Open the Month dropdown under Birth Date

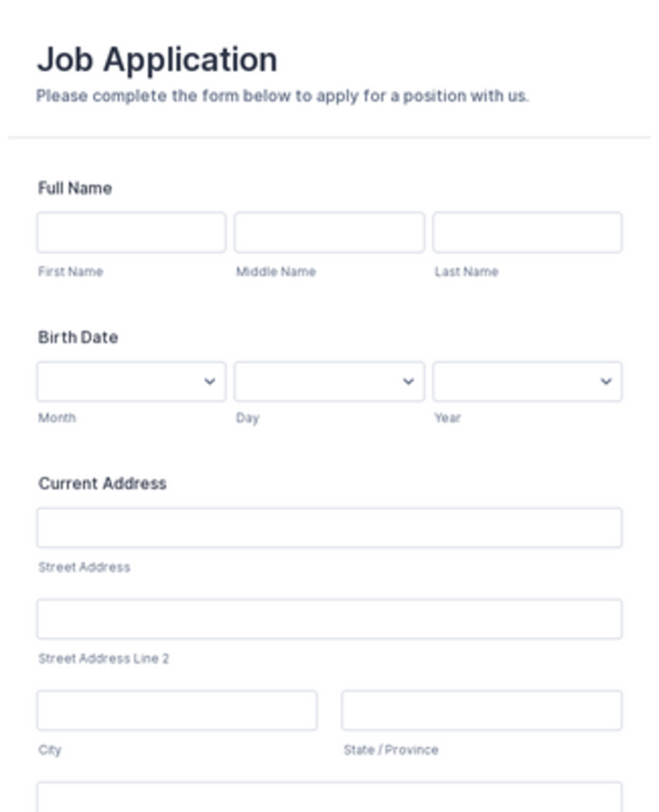click(130, 382)
